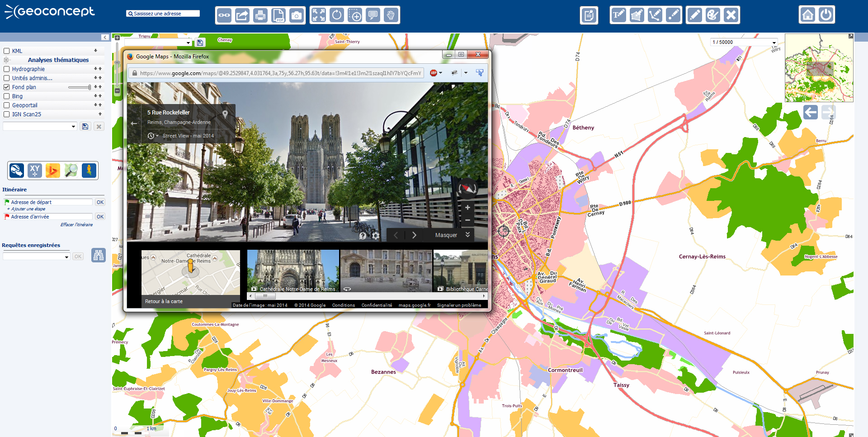The width and height of the screenshot is (868, 437).
Task: Enable the Unités adminis... layer checkbox
Action: pyautogui.click(x=7, y=78)
